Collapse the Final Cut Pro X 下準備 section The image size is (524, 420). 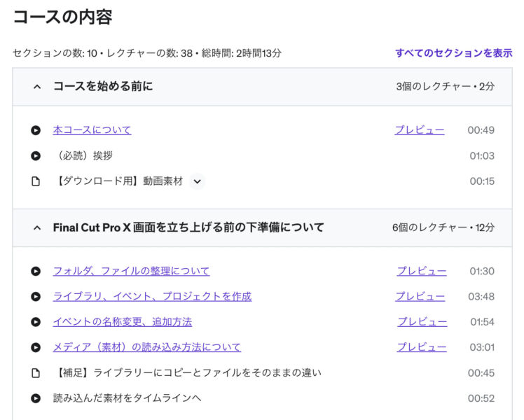pos(37,227)
